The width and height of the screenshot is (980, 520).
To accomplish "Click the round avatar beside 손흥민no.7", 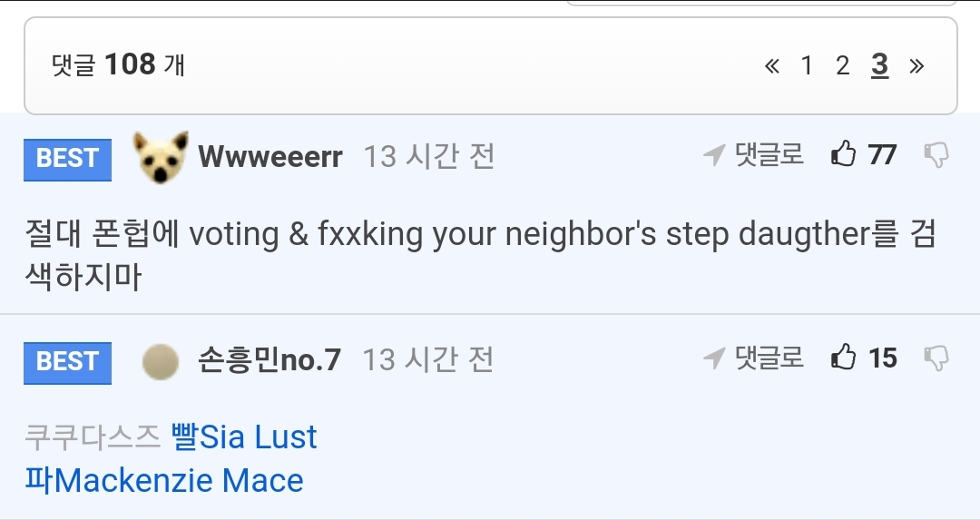I will tap(161, 361).
